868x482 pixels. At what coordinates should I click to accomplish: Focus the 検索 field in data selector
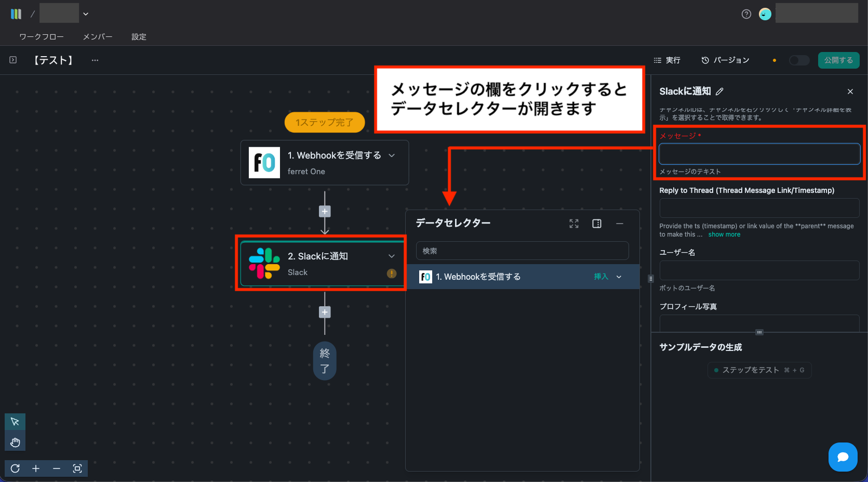(523, 251)
